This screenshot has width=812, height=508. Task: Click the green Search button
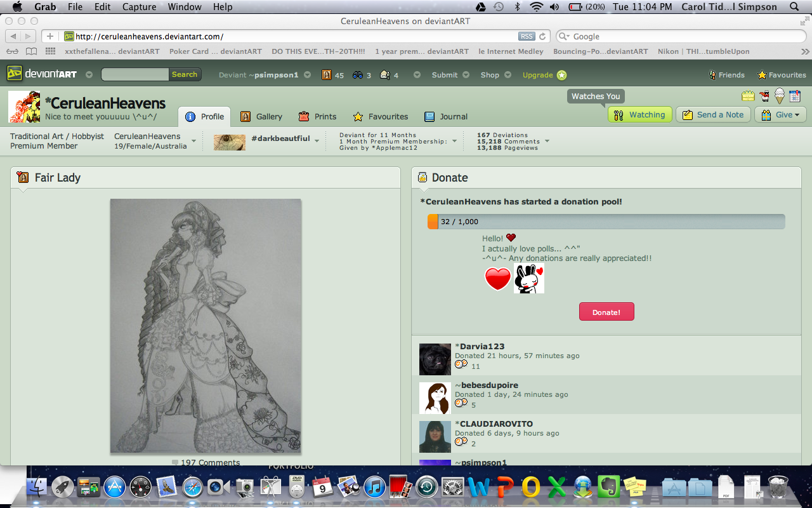[185, 74]
